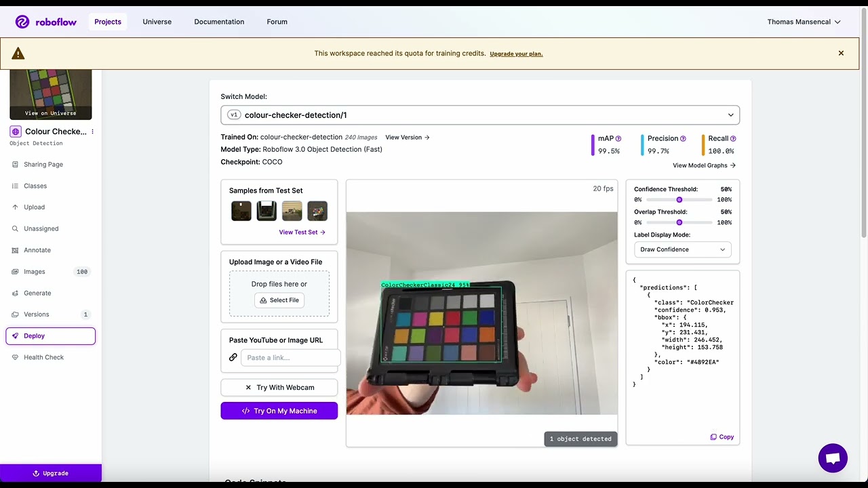Image resolution: width=868 pixels, height=488 pixels.
Task: Open the Universe tab
Action: point(157,22)
